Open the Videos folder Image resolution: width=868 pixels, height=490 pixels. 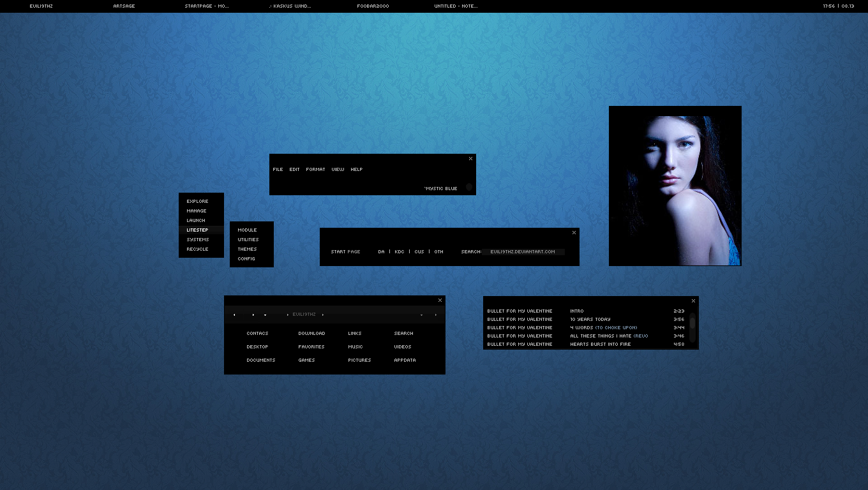pos(403,346)
